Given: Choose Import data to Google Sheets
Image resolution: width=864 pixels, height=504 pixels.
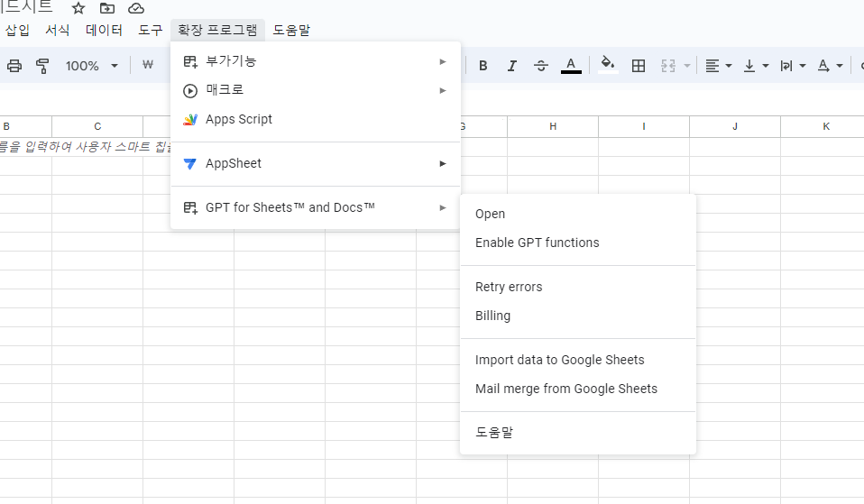Looking at the screenshot, I should tap(578, 360).
